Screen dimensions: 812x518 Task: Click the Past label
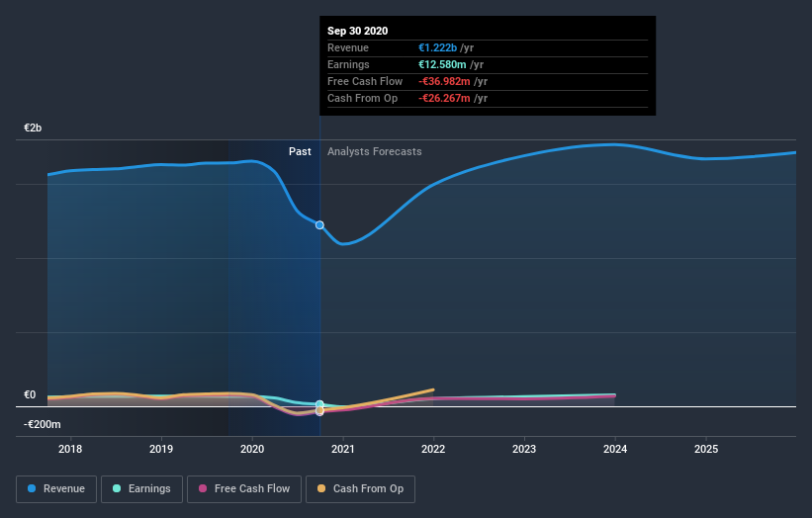pyautogui.click(x=300, y=151)
